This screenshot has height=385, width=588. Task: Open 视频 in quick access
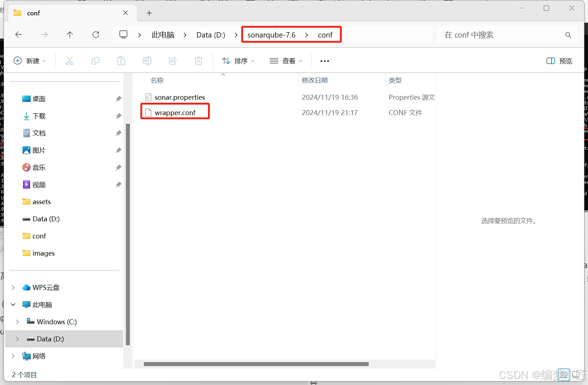[39, 184]
